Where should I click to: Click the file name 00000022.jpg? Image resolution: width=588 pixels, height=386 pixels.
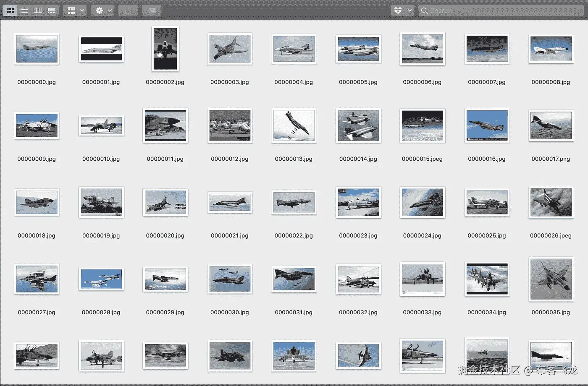[294, 236]
